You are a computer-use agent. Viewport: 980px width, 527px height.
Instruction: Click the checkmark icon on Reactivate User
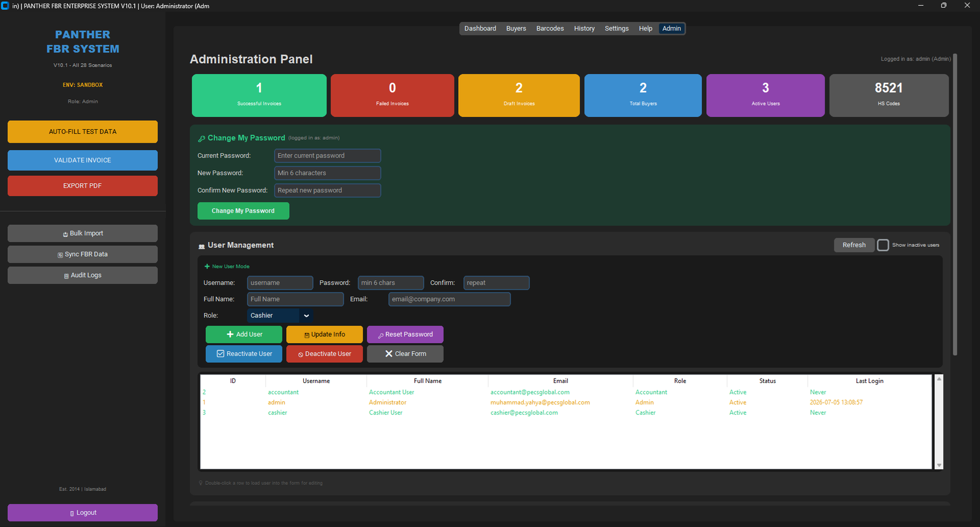[x=221, y=354]
